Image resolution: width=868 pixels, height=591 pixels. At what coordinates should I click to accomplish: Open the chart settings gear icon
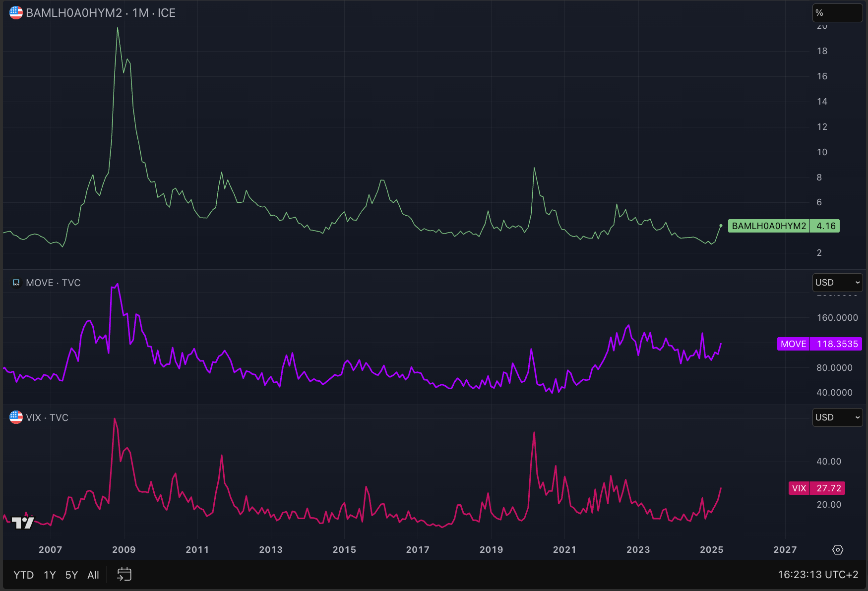(838, 549)
